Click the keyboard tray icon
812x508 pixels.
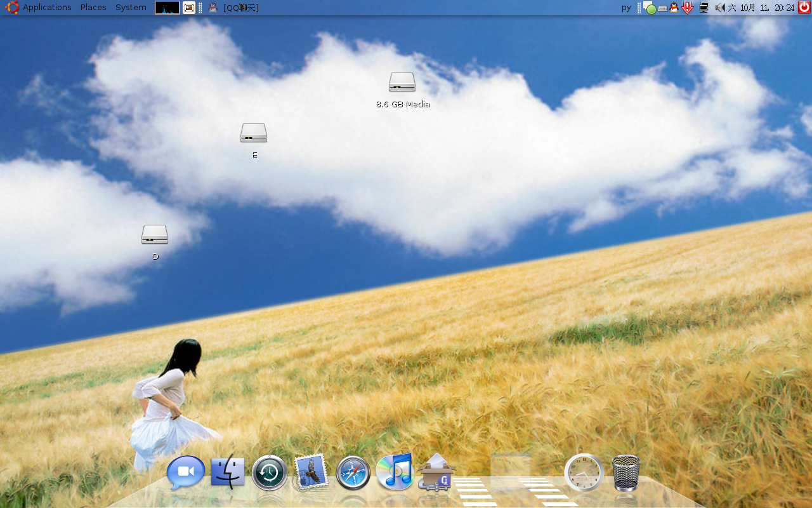click(x=662, y=8)
